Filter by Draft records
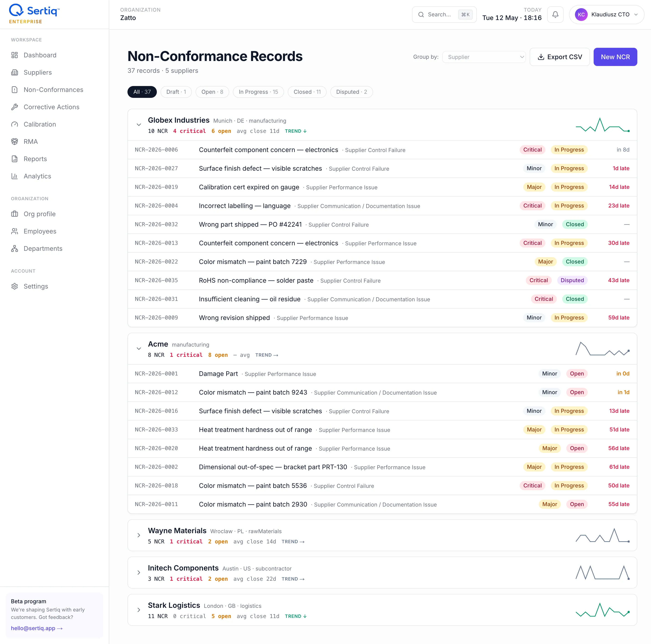This screenshot has height=644, width=651. (176, 92)
